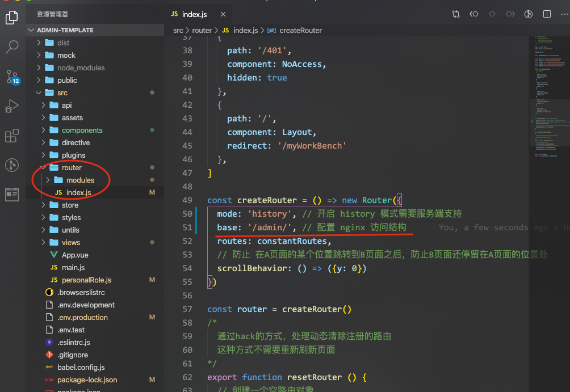Screen dimensions: 570x392
Task: Open App.vue file
Action: (95, 255)
